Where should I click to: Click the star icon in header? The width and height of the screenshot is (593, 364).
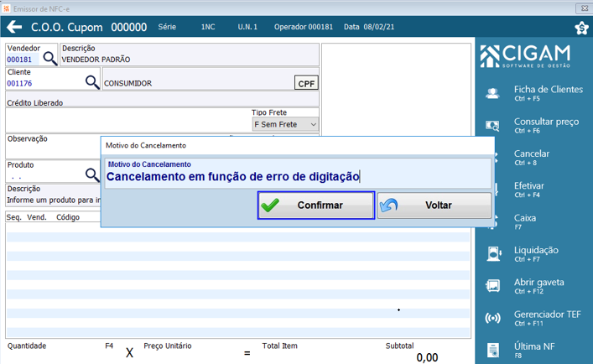coord(581,28)
